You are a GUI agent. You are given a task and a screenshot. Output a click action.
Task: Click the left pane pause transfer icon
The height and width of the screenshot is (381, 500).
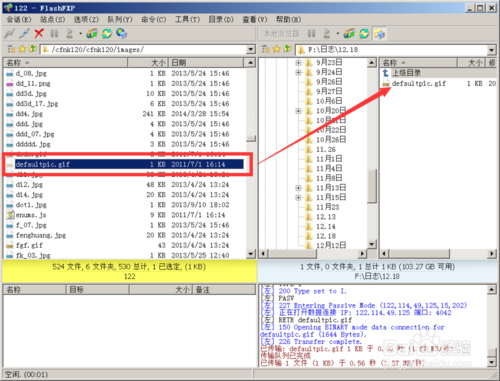tap(54, 33)
